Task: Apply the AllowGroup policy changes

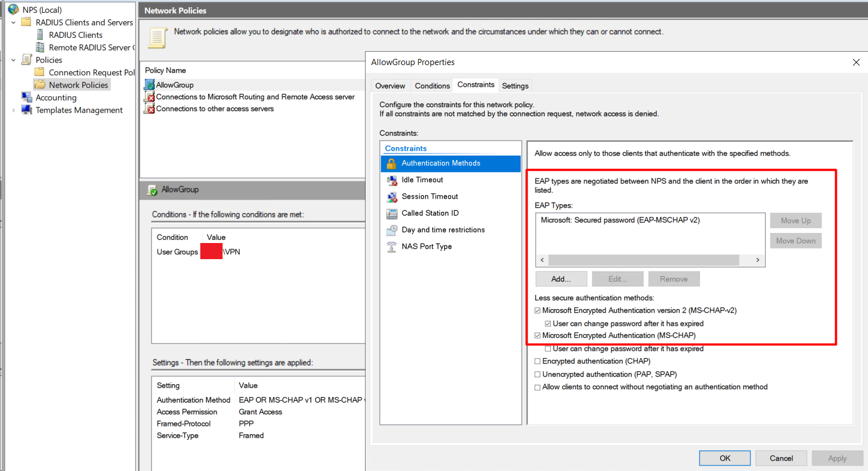Action: [x=837, y=458]
